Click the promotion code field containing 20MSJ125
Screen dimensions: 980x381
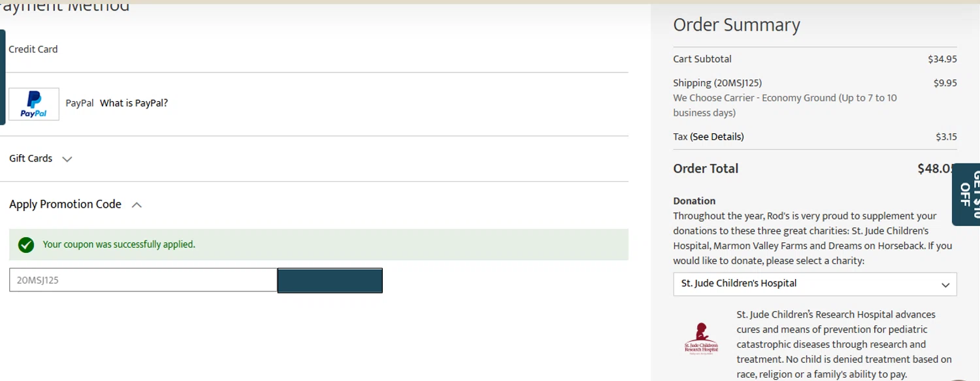tap(143, 280)
